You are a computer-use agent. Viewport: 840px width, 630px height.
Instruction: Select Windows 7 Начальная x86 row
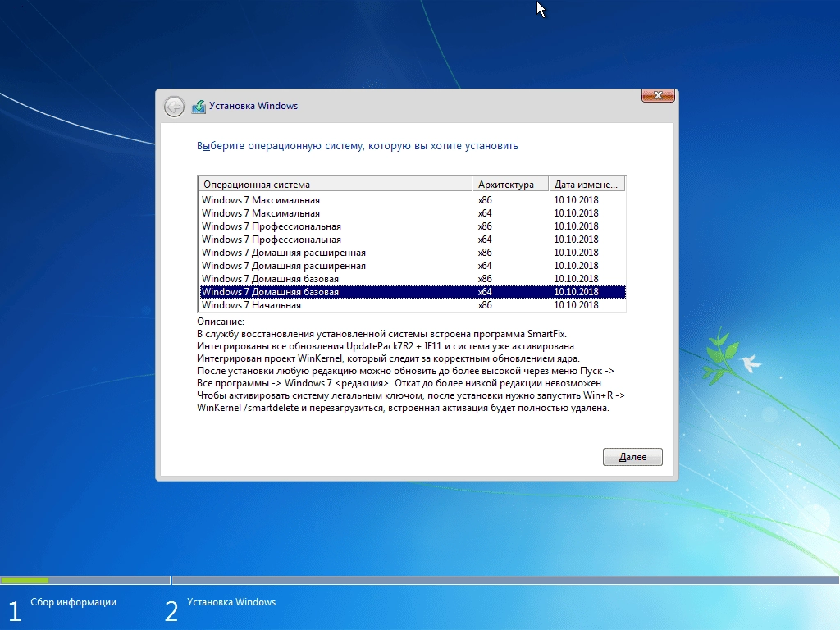412,305
